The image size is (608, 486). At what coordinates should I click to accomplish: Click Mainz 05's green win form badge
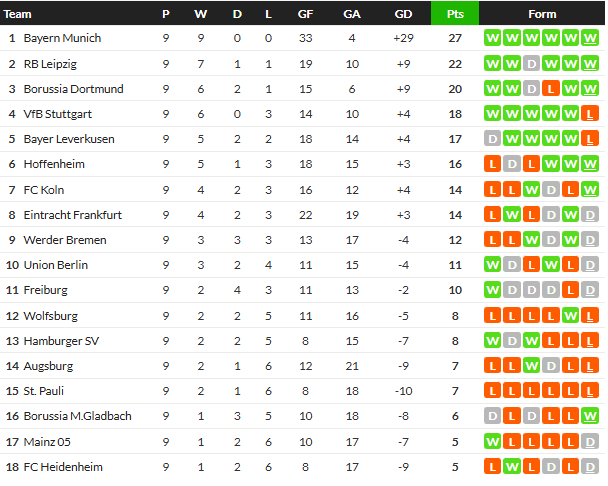coord(491,441)
